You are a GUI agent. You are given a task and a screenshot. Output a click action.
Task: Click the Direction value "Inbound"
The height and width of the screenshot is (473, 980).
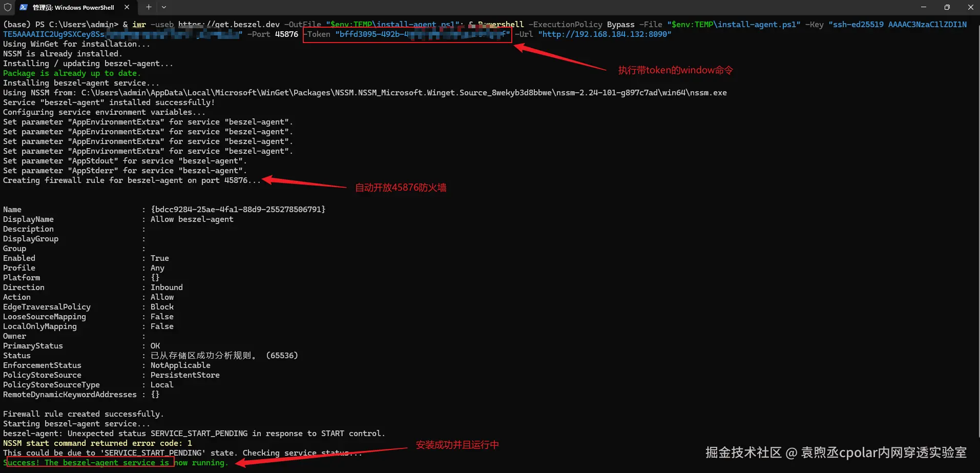pos(166,287)
